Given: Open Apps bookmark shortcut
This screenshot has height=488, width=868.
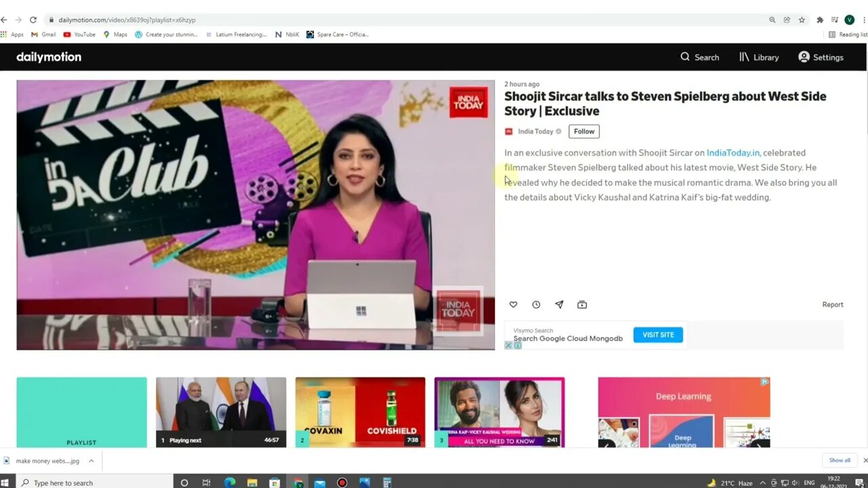Looking at the screenshot, I should (12, 34).
